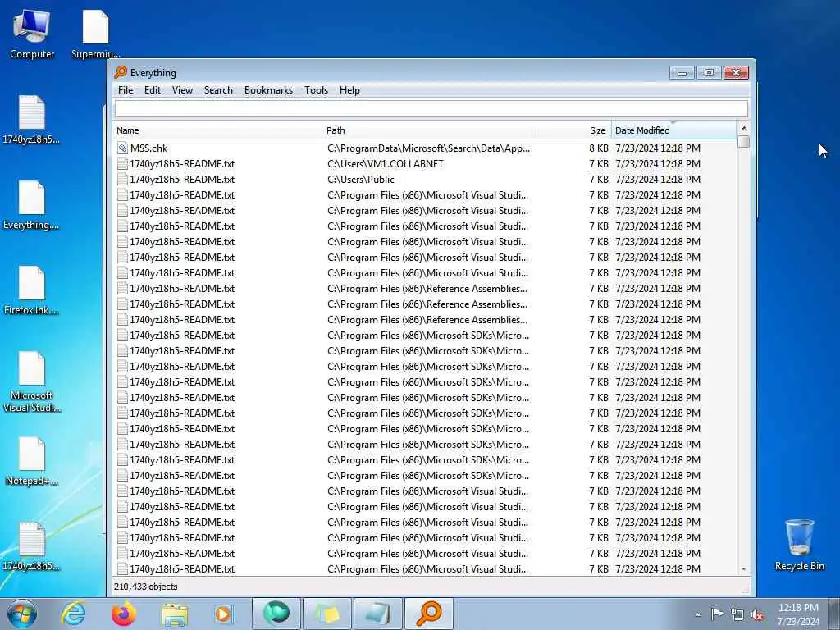Minimize the Everything window
Screen dimensions: 840x630
682,72
